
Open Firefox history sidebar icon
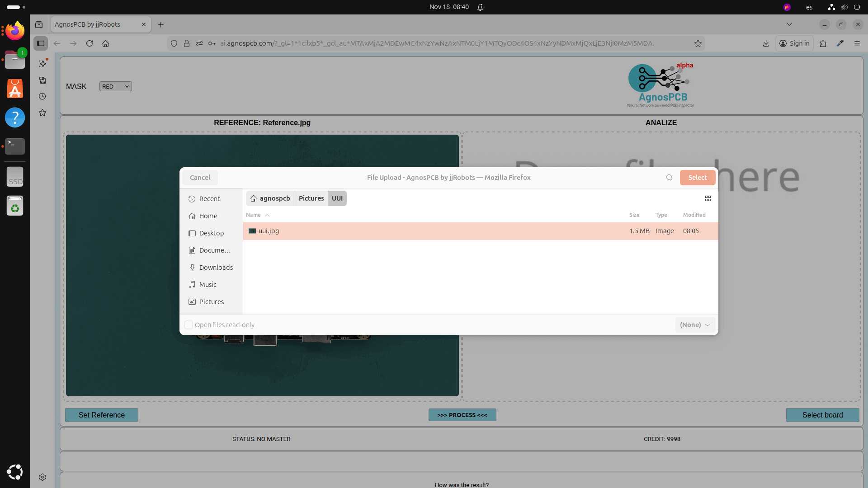pyautogui.click(x=42, y=96)
